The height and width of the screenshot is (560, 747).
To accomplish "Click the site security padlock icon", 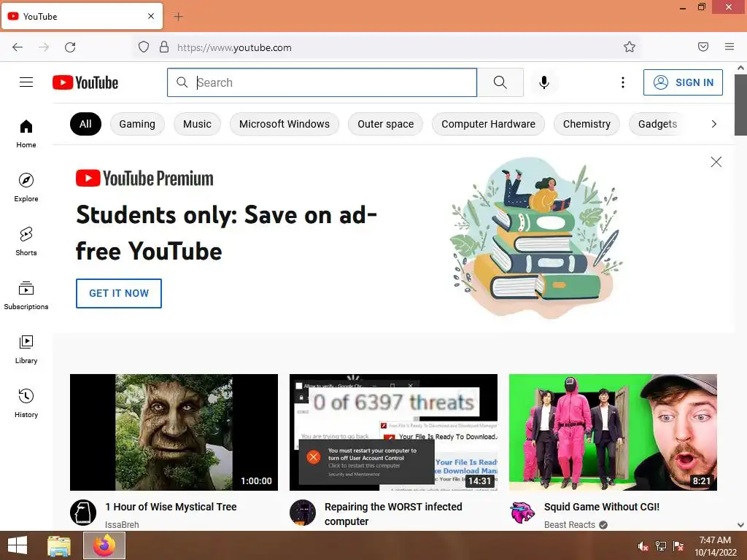I will pos(164,47).
